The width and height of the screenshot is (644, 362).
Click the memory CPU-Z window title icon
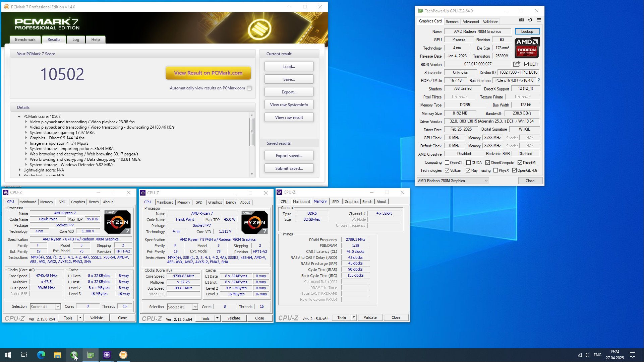pos(279,192)
